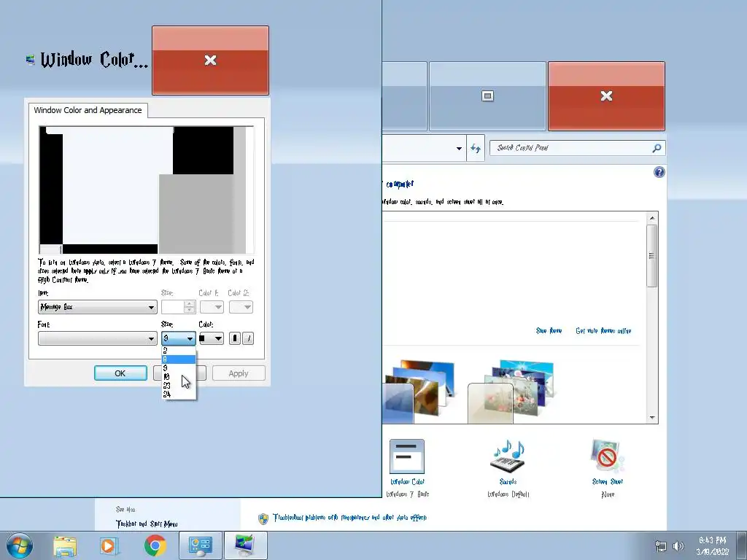Click the volume speaker tray icon
Screen dimensions: 747x560
(678, 546)
